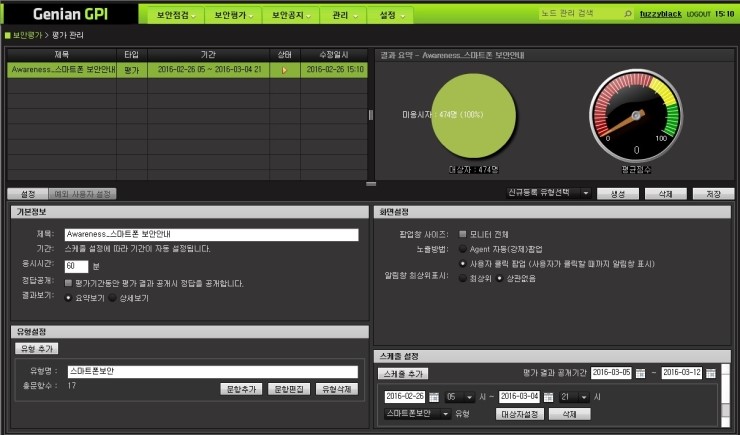The width and height of the screenshot is (740, 435).
Task: Click the green square breadcrumb icon
Action: click(8, 35)
